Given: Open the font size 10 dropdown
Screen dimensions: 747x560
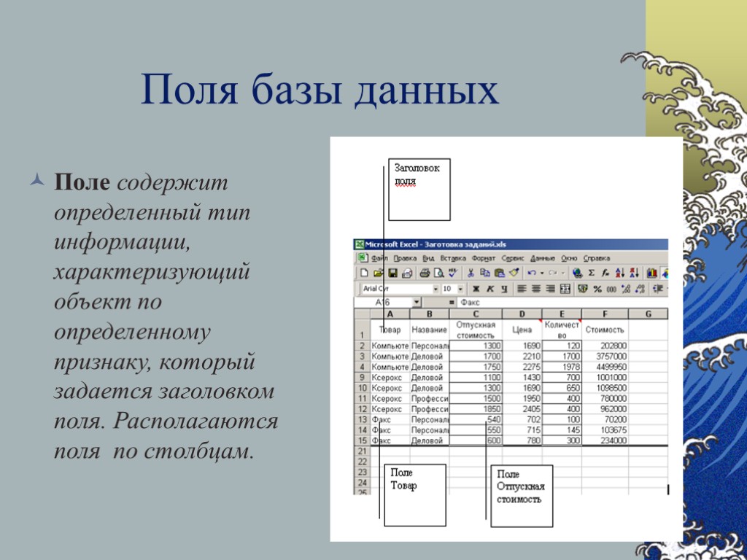Looking at the screenshot, I should [x=460, y=289].
